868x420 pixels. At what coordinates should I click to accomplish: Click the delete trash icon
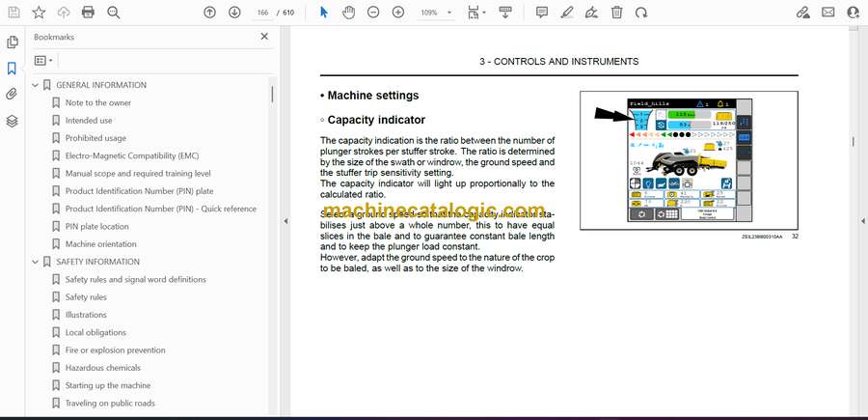[x=616, y=13]
